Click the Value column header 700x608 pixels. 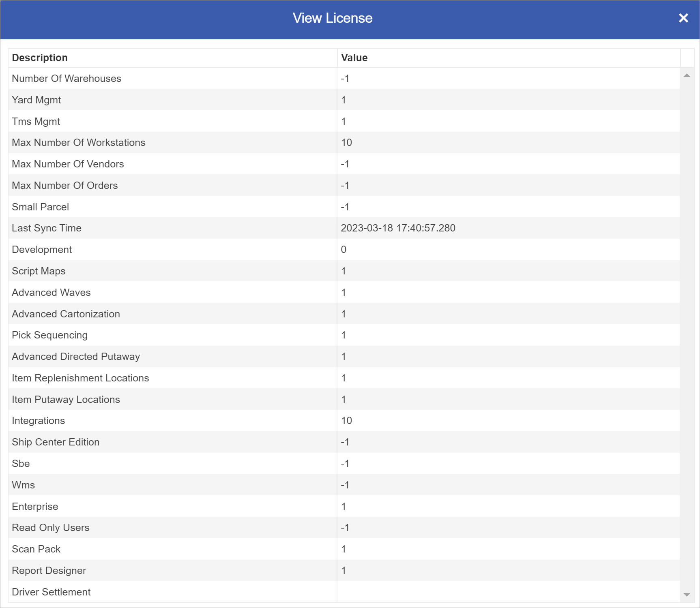[x=354, y=58]
